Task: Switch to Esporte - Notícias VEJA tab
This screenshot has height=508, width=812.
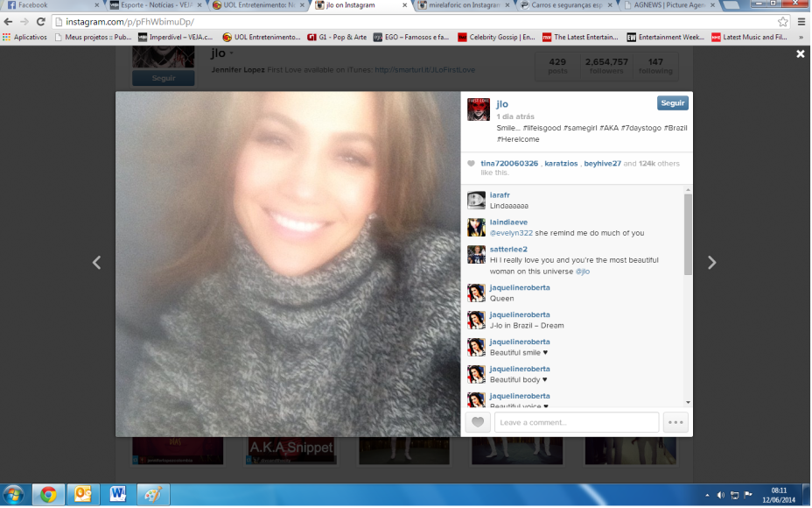Action: pos(156,6)
